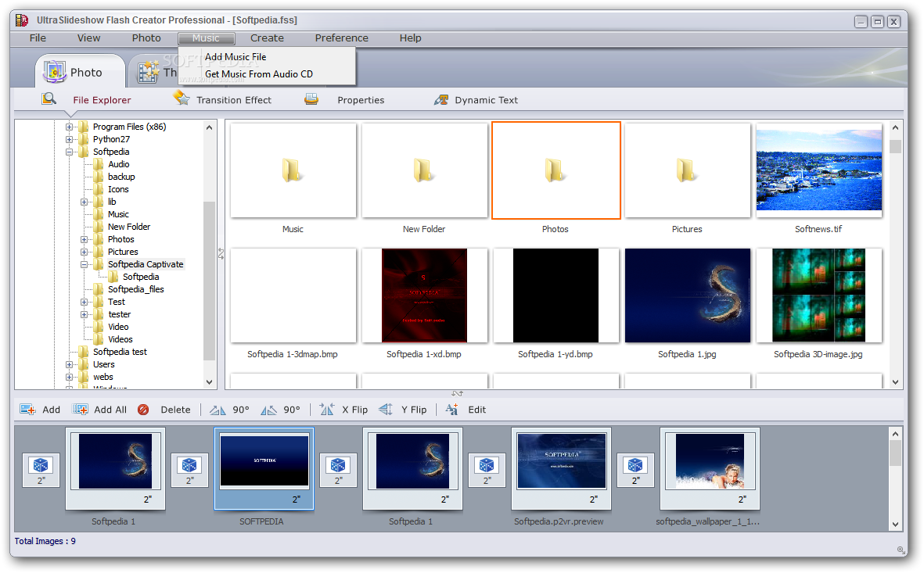Click the Add All images icon

click(80, 410)
